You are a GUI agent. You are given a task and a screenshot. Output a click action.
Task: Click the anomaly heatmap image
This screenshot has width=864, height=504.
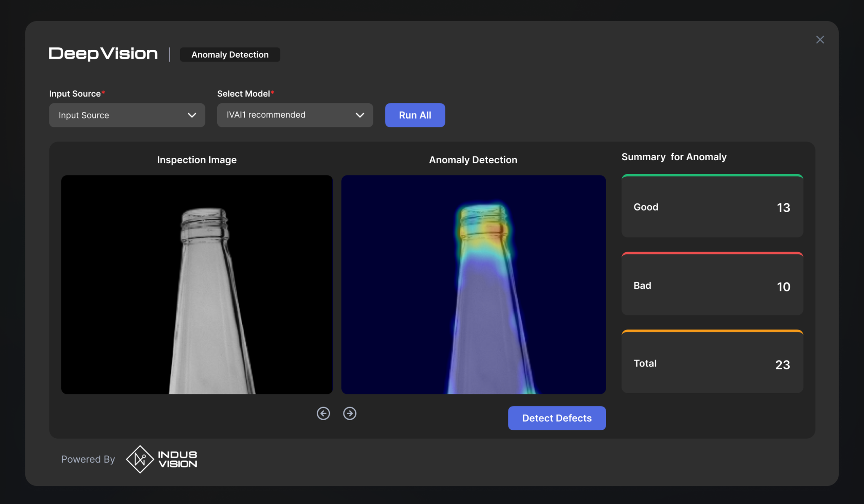click(473, 285)
